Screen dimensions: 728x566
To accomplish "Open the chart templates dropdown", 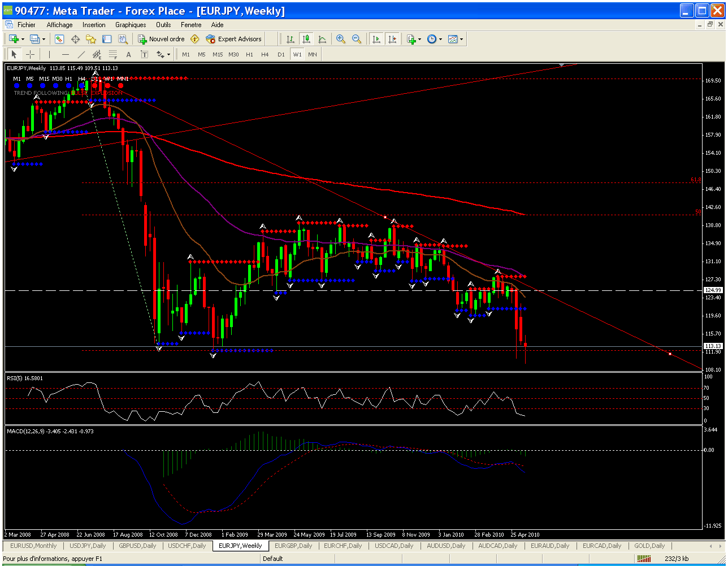I will click(456, 39).
